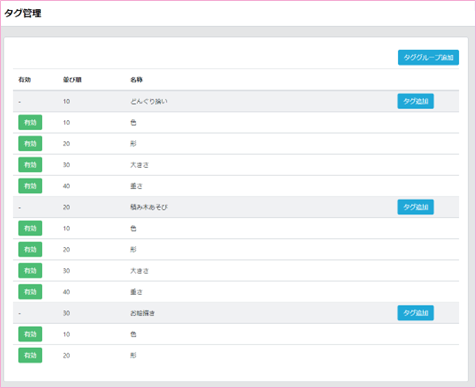476x388 pixels.
Task: Select the どんぐり拾い group name
Action: 149,101
